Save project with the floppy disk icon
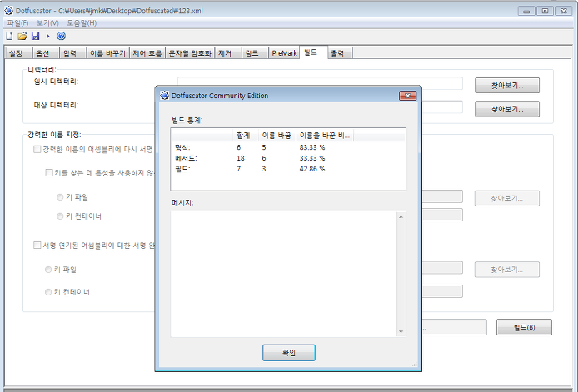Image resolution: width=578 pixels, height=392 pixels. [x=35, y=36]
